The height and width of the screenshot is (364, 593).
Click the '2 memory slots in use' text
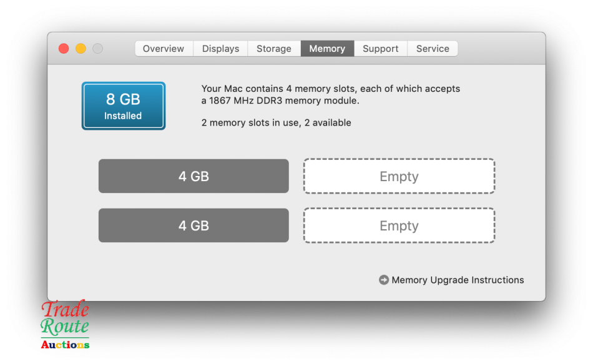click(x=276, y=122)
